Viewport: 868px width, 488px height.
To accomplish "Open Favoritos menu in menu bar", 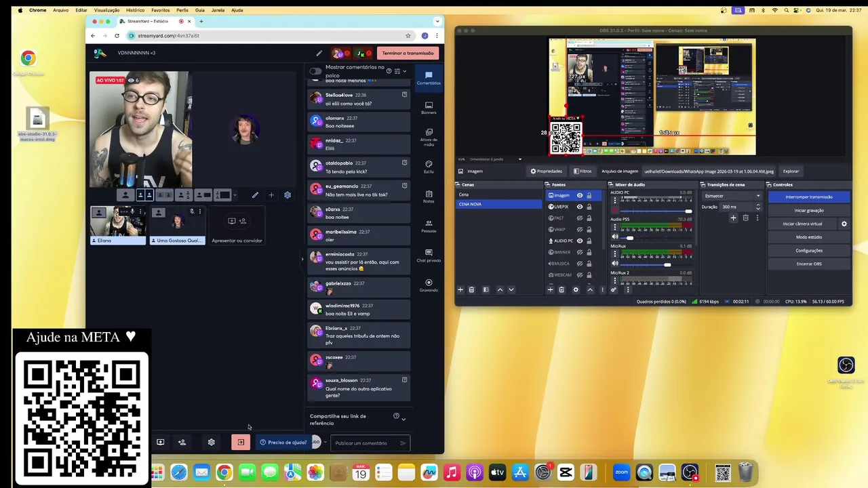I will 161,10.
